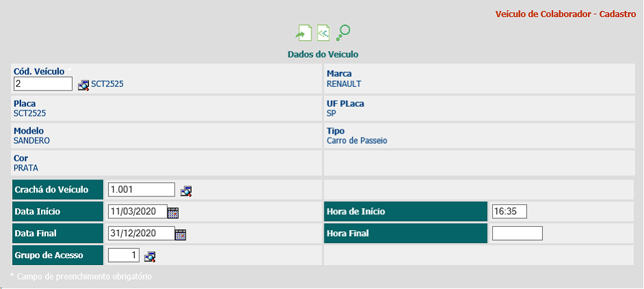
Task: Click the Carro de Passeio type value
Action: [x=357, y=140]
